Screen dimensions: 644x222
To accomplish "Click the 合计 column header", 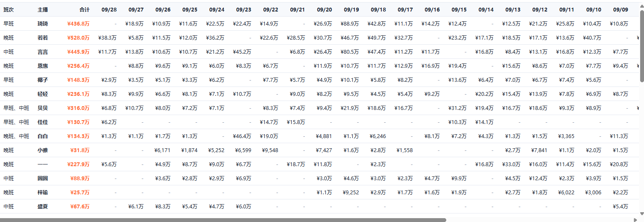I will pyautogui.click(x=85, y=9).
